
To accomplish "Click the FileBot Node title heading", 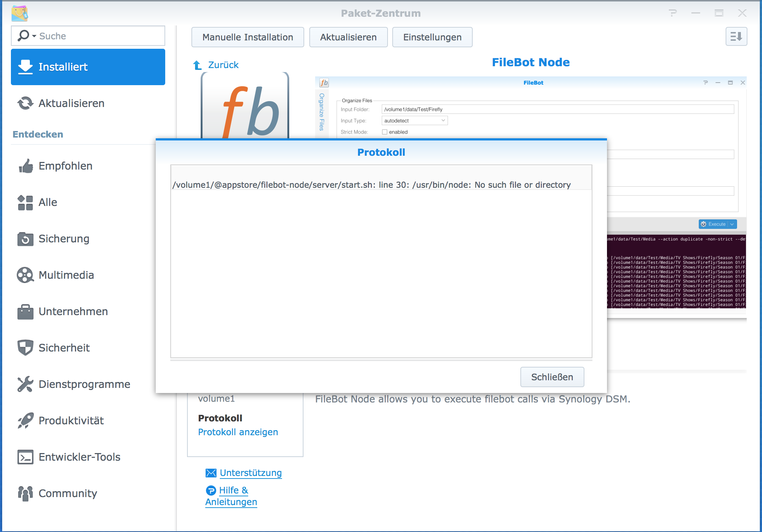I will tap(531, 62).
